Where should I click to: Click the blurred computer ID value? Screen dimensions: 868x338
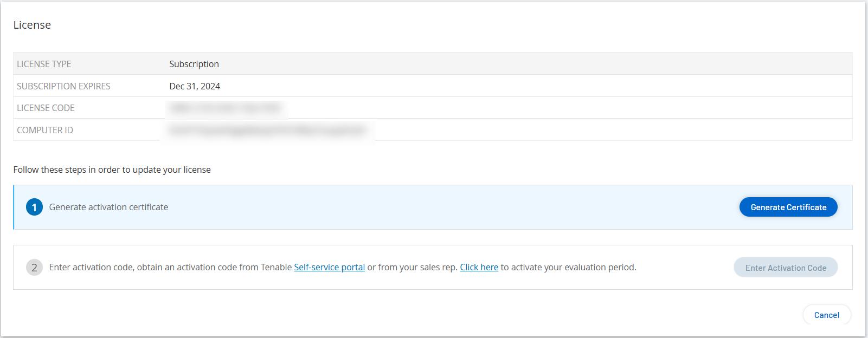(268, 130)
